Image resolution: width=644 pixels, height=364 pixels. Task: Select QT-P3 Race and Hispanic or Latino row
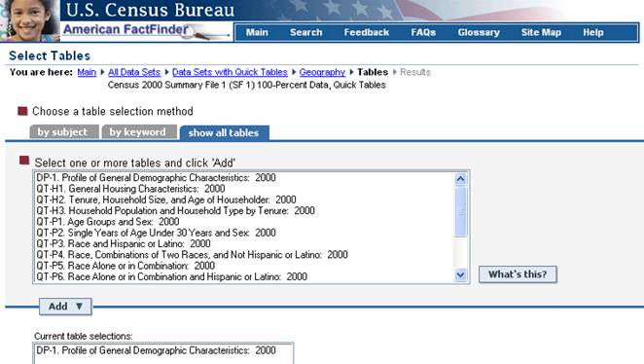tap(244, 244)
